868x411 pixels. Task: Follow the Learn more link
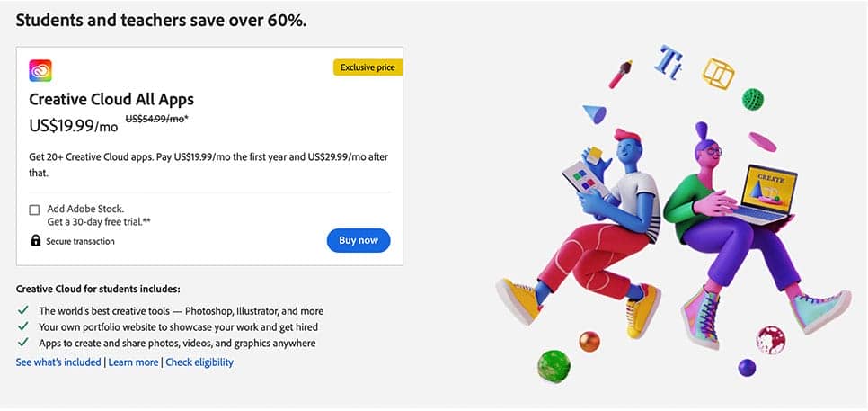133,362
